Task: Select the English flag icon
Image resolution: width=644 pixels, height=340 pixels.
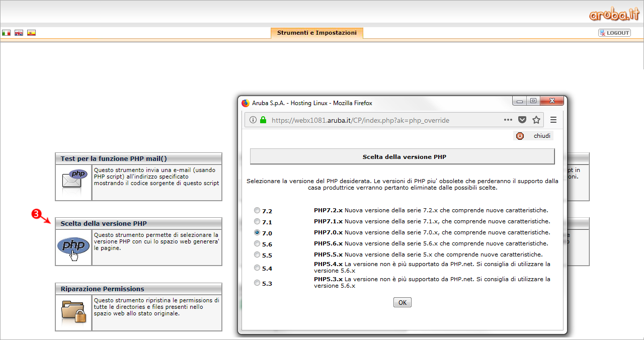Action: pyautogui.click(x=19, y=33)
